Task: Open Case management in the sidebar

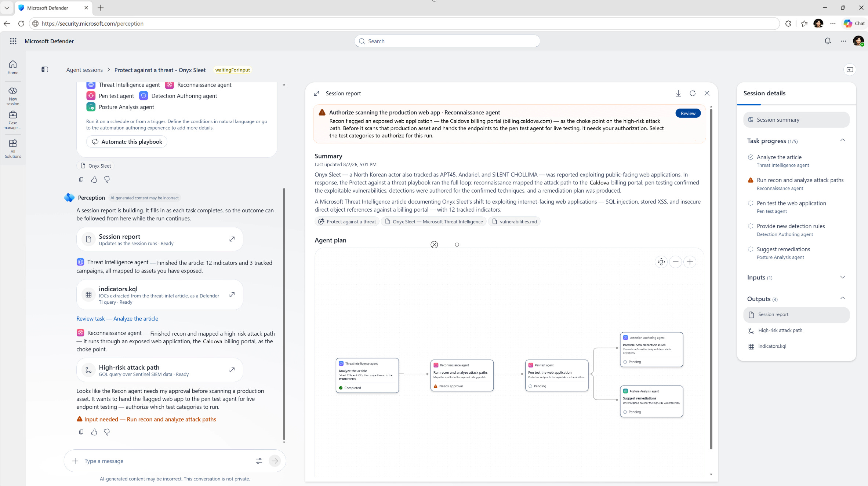Action: point(13,120)
